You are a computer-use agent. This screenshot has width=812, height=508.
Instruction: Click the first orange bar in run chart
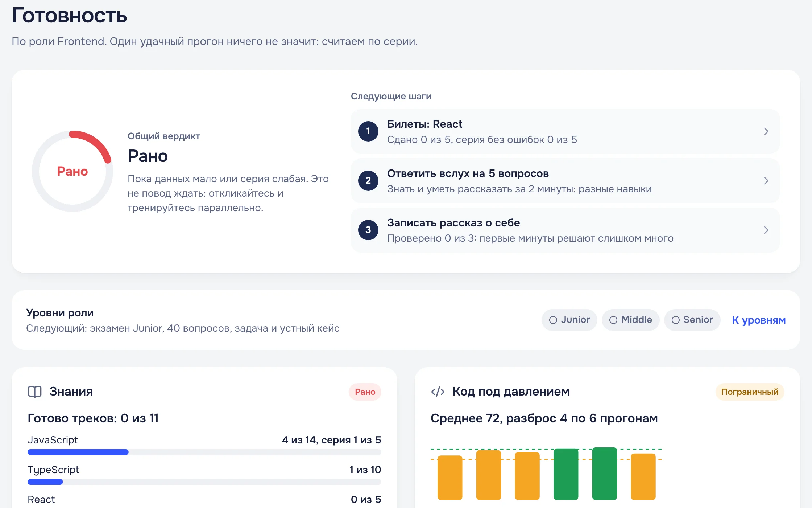(450, 478)
